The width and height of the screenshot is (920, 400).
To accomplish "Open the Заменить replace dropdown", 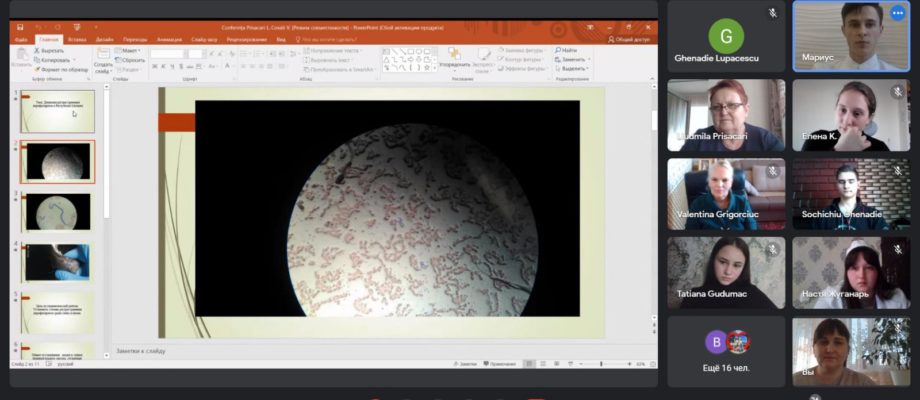I will 573,59.
